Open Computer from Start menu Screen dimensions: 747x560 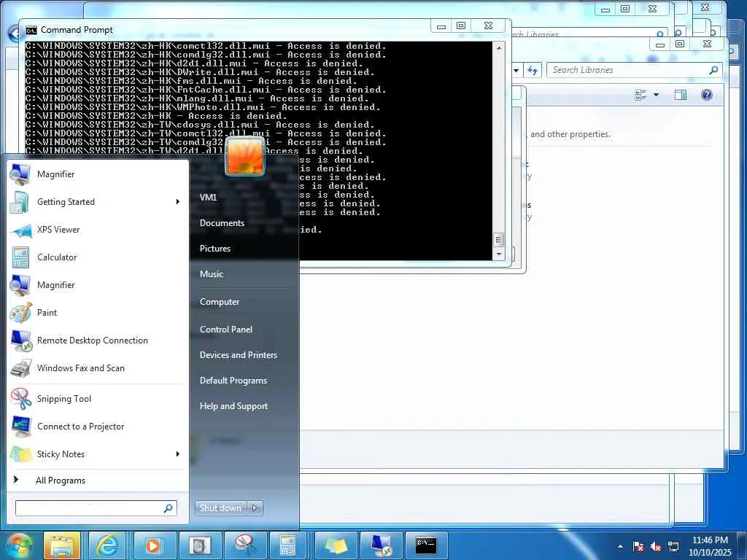click(x=220, y=302)
